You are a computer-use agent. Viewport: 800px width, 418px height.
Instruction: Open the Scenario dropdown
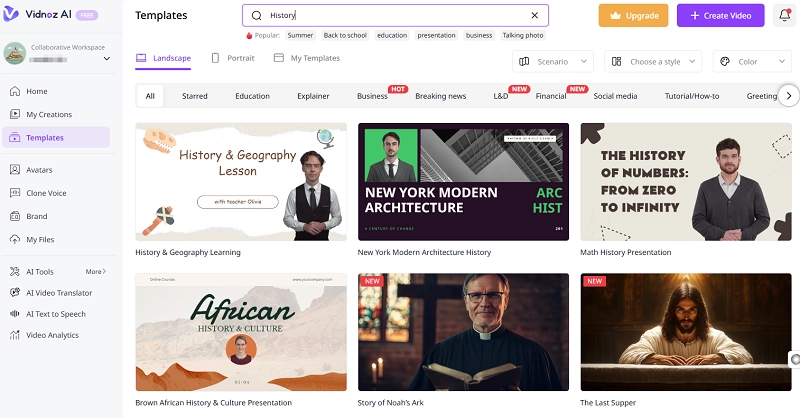pyautogui.click(x=553, y=61)
